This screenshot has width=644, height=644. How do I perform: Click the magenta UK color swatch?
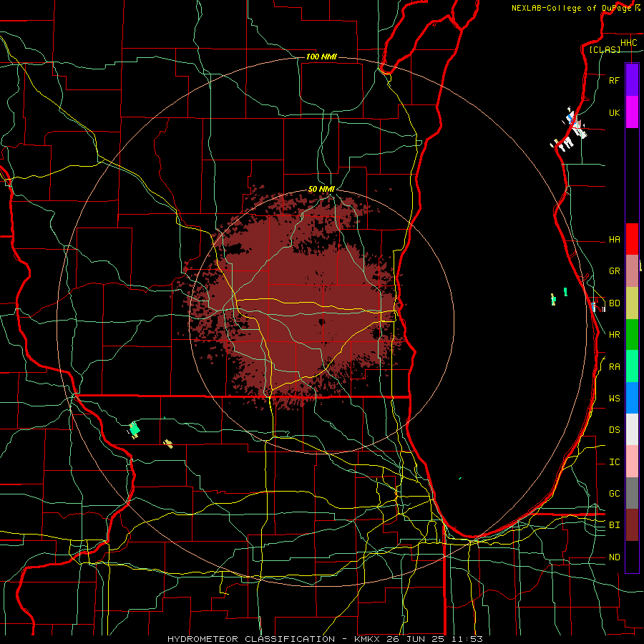[632, 112]
